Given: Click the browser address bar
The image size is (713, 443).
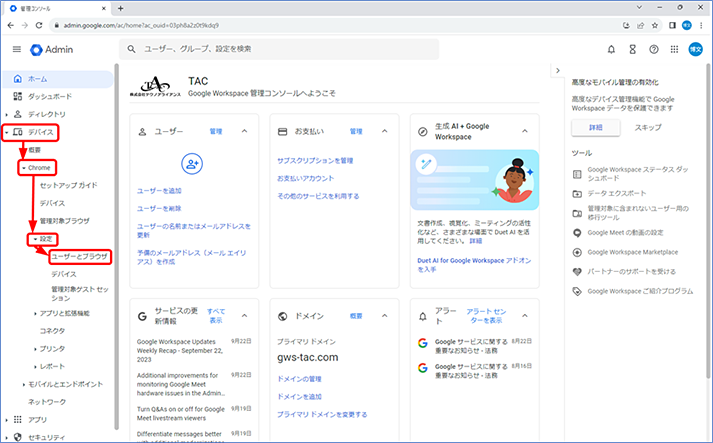Looking at the screenshot, I should pos(334,25).
